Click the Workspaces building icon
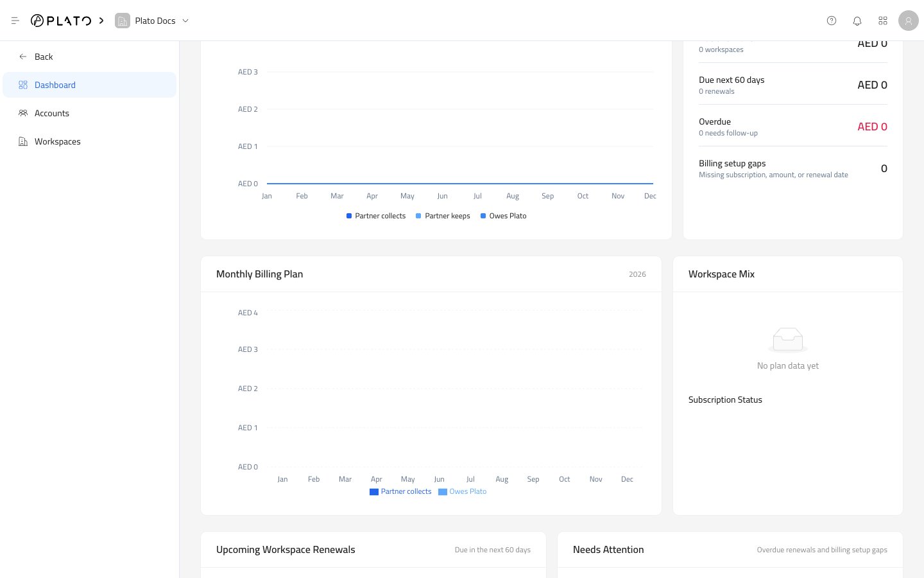The image size is (924, 578). coord(23,141)
